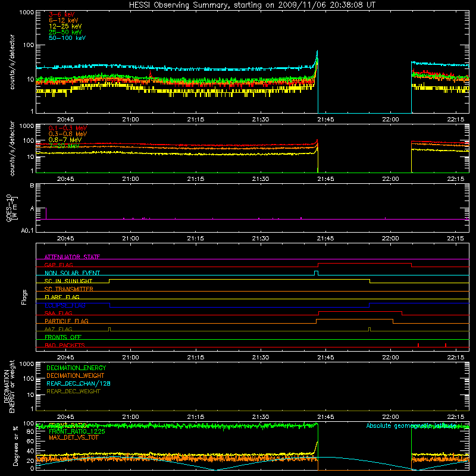The image size is (476, 476).
Task: Pick the SC_TRANSMITTER flag label
Action: tap(69, 289)
